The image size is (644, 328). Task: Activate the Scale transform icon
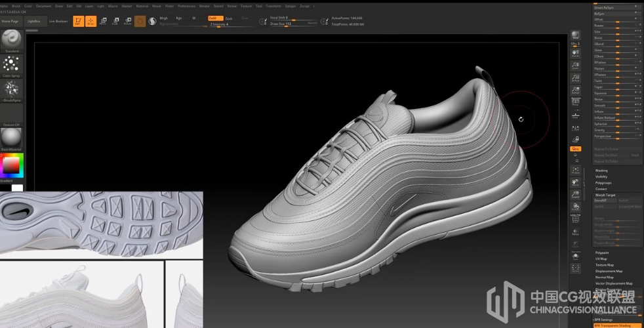pos(115,21)
